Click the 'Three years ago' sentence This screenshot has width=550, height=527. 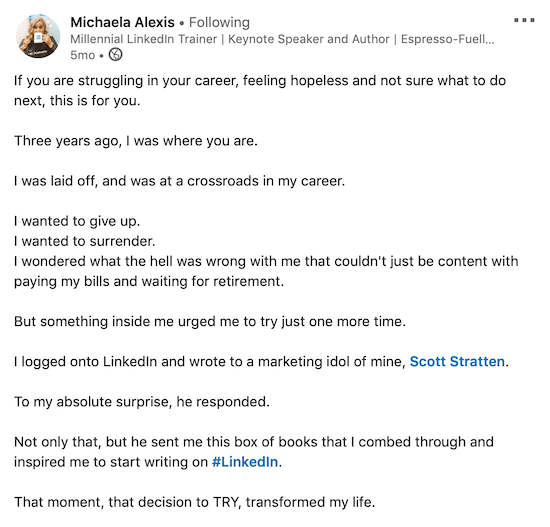pos(136,141)
